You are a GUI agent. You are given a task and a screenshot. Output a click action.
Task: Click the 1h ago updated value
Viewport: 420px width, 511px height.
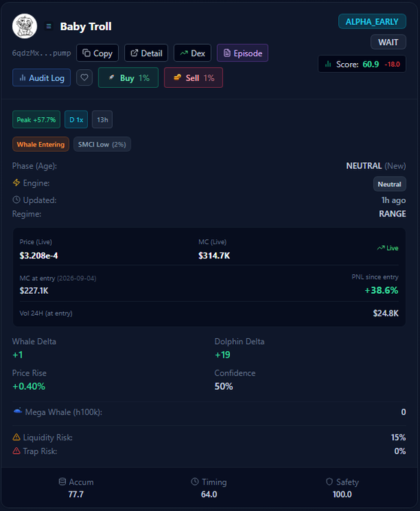(x=394, y=200)
